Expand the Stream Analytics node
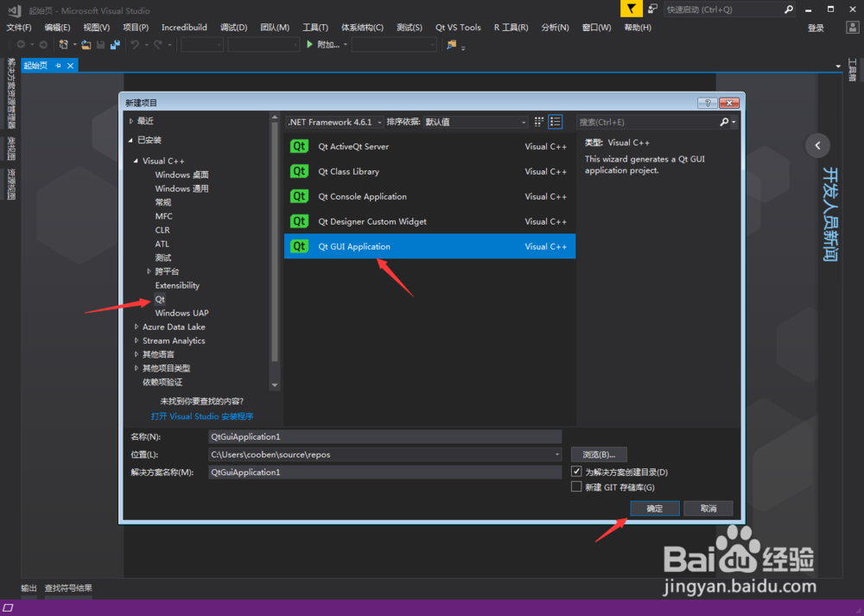The width and height of the screenshot is (864, 616). pyautogui.click(x=137, y=340)
